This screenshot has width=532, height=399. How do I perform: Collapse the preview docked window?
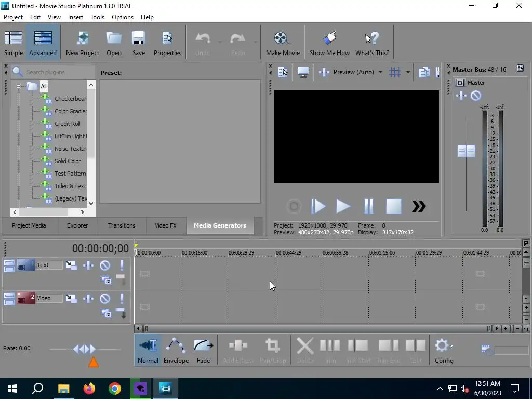(270, 73)
